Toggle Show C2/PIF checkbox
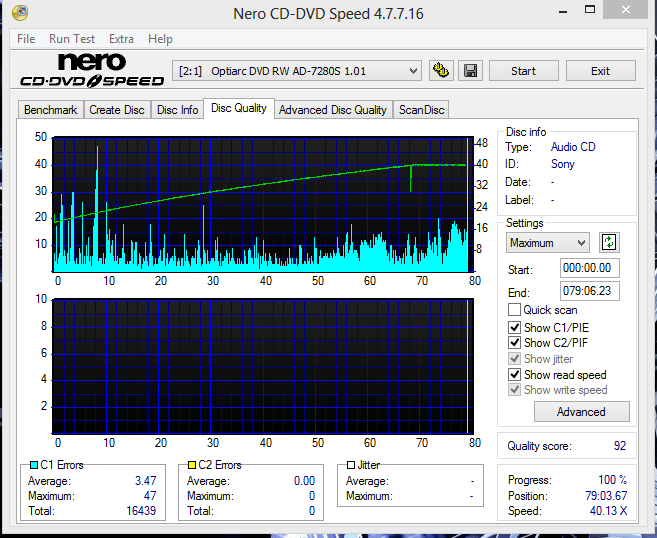The image size is (657, 538). click(x=514, y=342)
